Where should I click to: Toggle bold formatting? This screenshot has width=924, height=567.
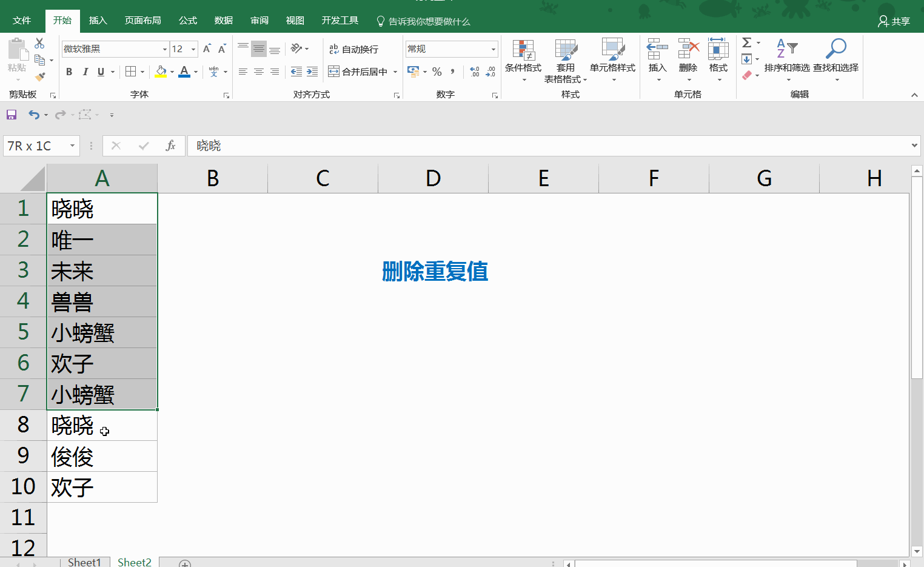(x=69, y=72)
